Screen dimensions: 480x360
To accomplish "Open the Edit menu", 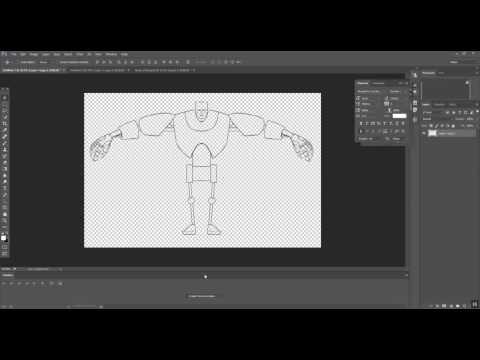I will tap(23, 54).
